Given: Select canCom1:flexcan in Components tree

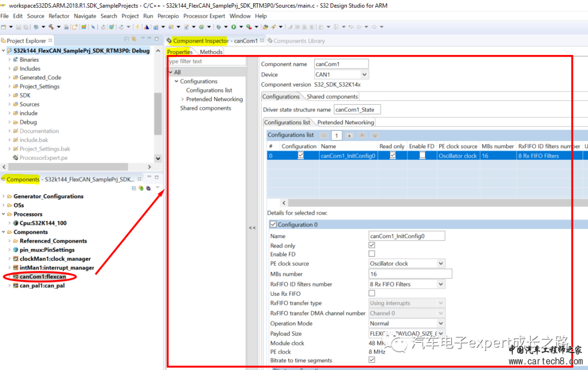Looking at the screenshot, I should click(x=43, y=277).
